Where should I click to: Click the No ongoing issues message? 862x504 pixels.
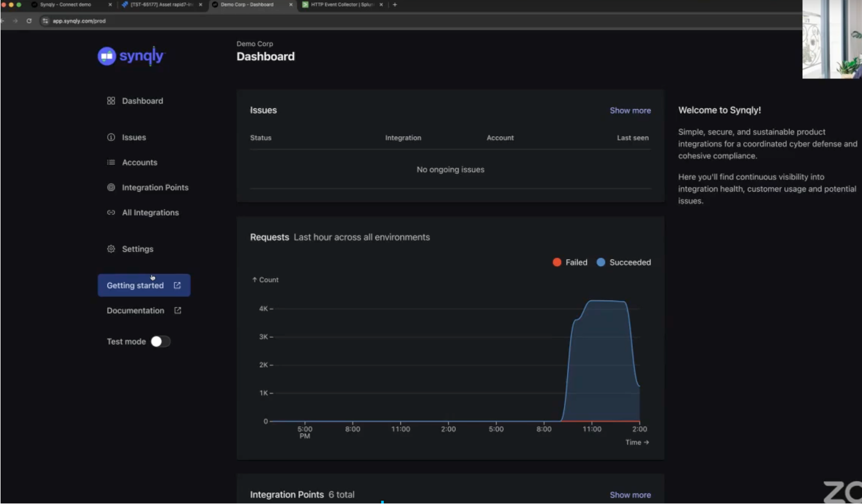click(x=451, y=169)
